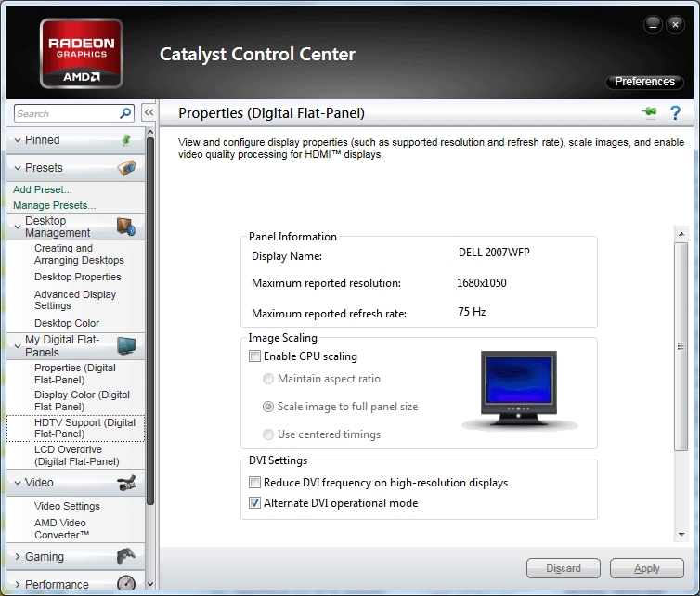Click the Add Preset link
The width and height of the screenshot is (700, 596).
tap(43, 189)
